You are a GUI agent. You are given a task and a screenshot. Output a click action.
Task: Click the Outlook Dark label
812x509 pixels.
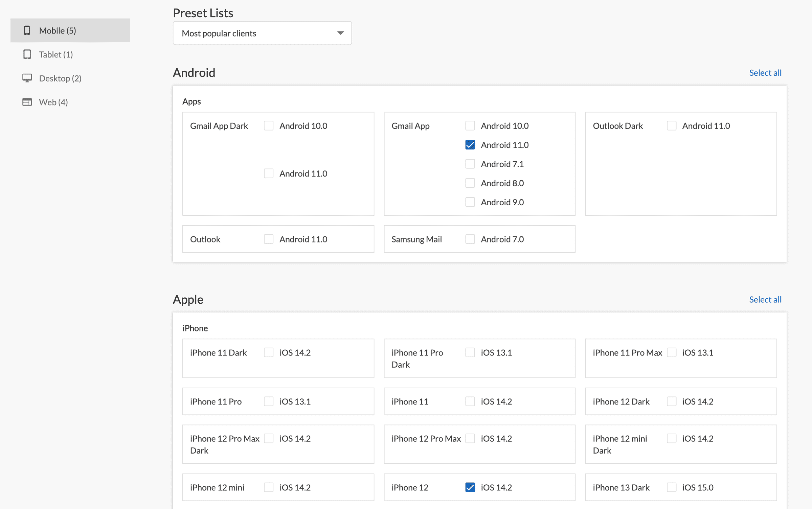[x=618, y=126]
